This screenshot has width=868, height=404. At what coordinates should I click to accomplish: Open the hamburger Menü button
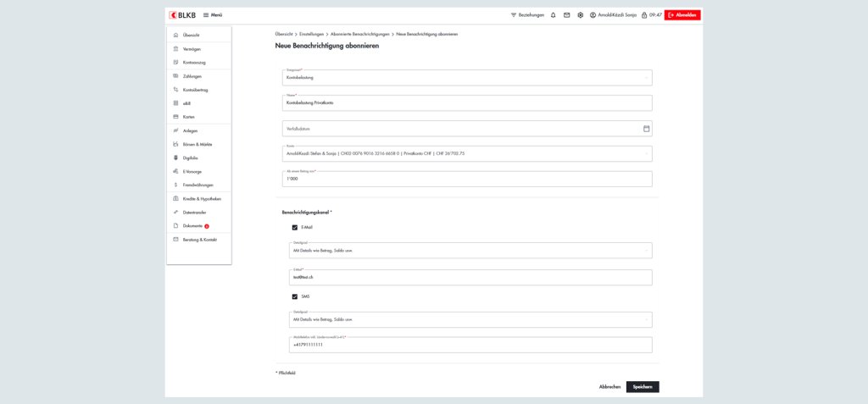click(x=213, y=15)
